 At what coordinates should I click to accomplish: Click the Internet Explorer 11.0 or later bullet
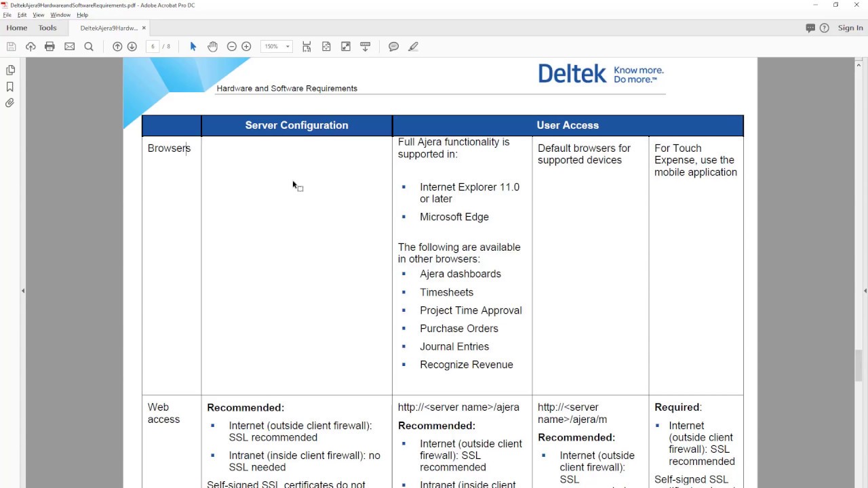pyautogui.click(x=469, y=193)
